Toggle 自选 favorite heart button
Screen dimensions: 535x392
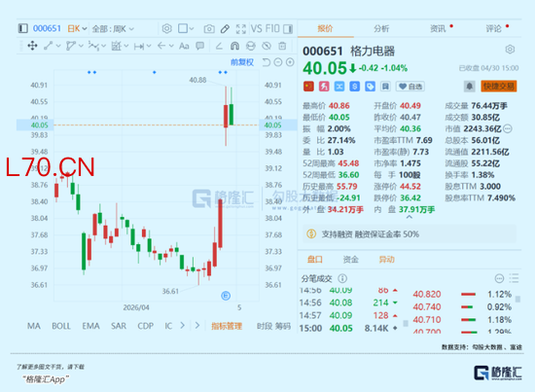point(410,87)
